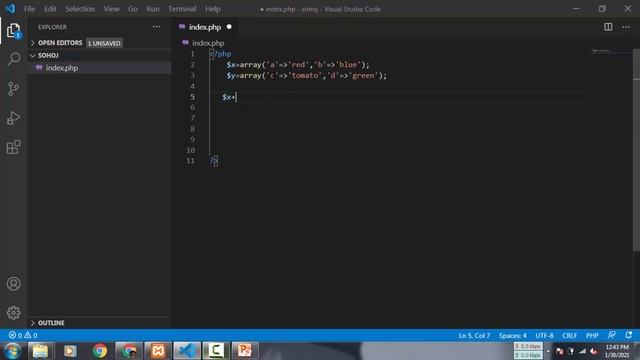This screenshot has width=640, height=360.
Task: Click index.php in the breadcrumb
Action: click(208, 43)
